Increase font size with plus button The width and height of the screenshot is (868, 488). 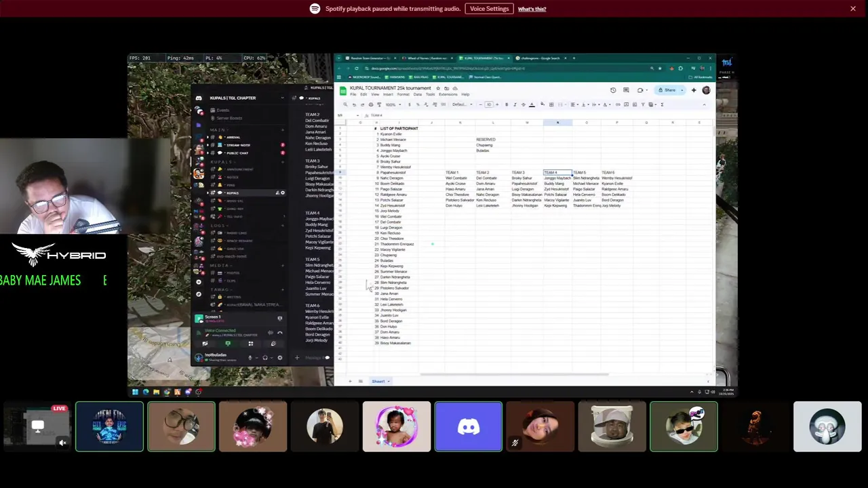[497, 104]
